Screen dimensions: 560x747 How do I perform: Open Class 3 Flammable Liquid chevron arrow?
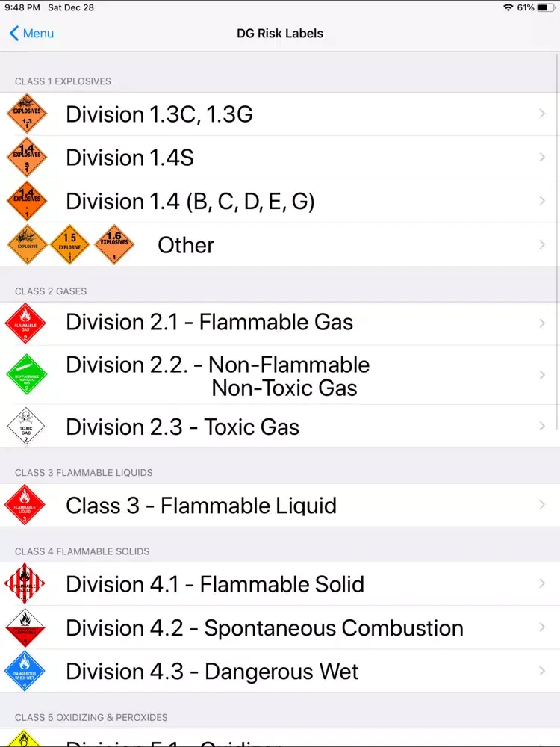pos(542,504)
